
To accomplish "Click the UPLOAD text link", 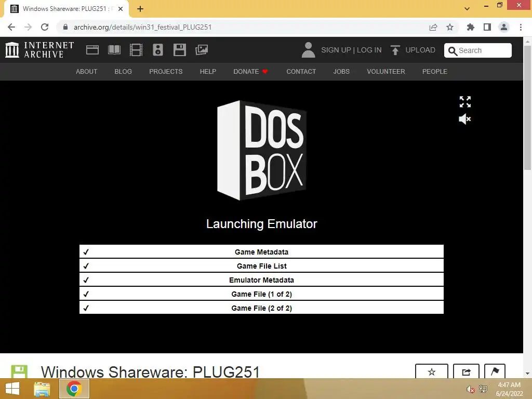I will point(420,50).
